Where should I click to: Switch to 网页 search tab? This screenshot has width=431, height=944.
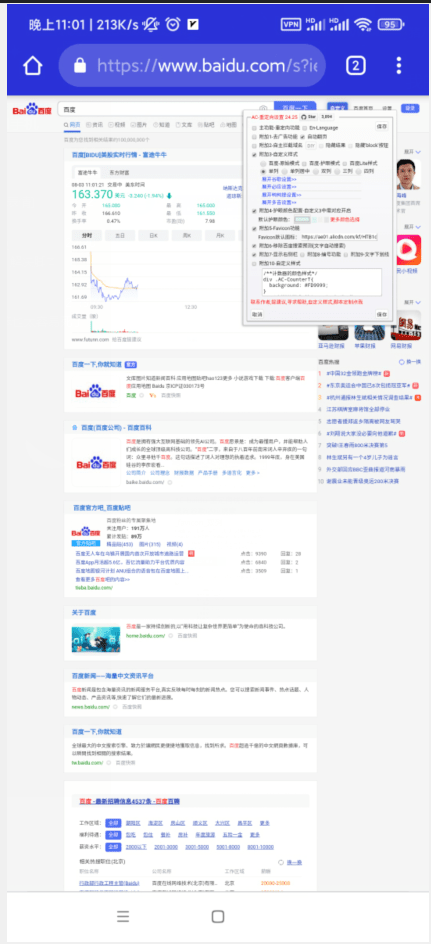(x=72, y=125)
